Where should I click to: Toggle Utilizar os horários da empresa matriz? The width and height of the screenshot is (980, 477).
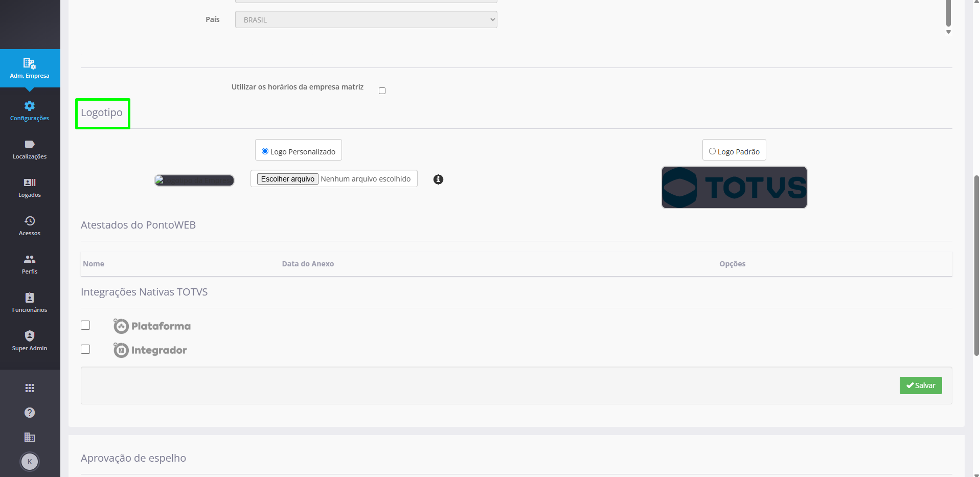point(382,90)
